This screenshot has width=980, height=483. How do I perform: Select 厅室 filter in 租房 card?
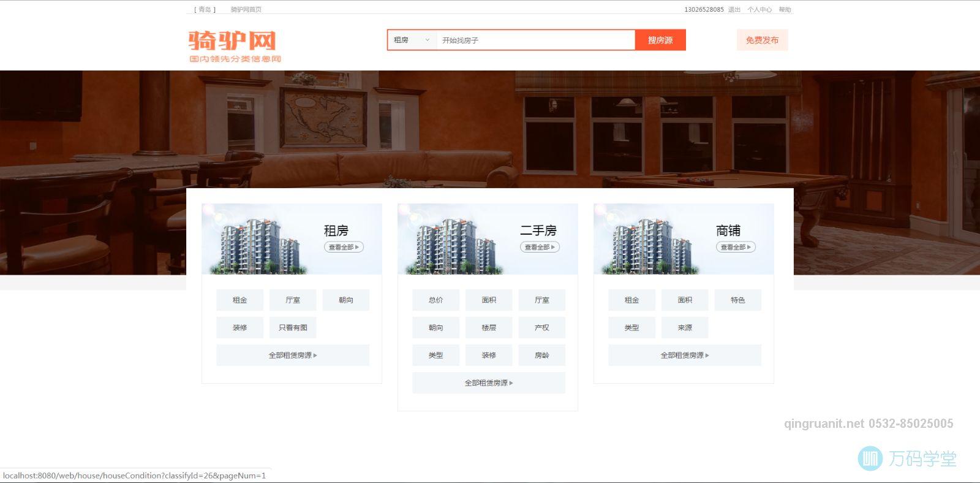[x=293, y=300]
